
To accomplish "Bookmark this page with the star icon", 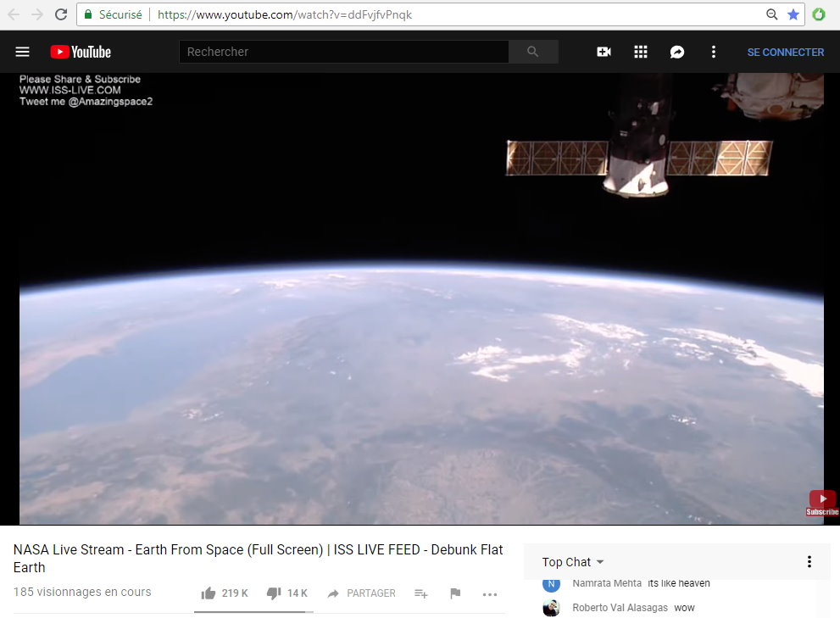I will pos(793,14).
